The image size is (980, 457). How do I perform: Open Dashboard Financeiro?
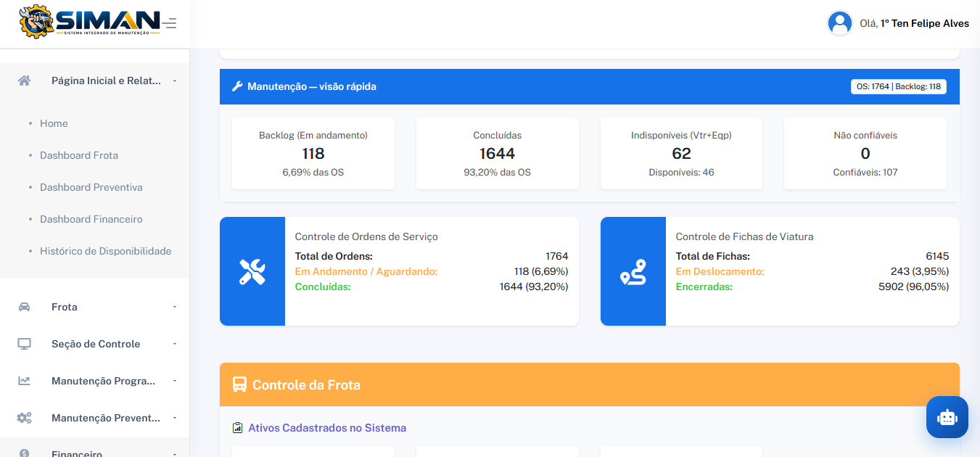coord(91,219)
